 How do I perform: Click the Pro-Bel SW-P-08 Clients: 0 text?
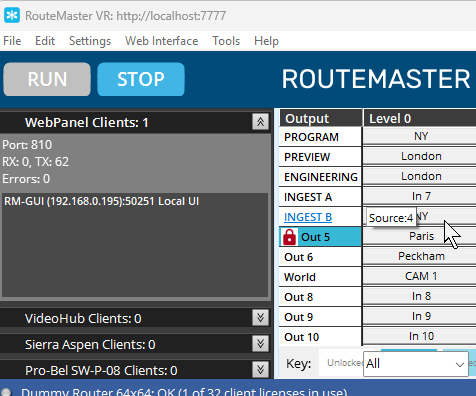point(101,370)
